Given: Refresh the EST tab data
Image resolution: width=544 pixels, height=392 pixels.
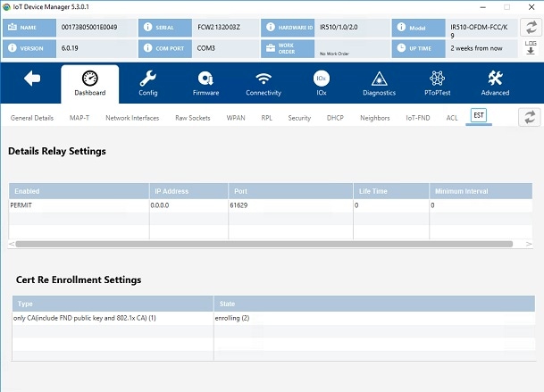Looking at the screenshot, I should pyautogui.click(x=529, y=118).
